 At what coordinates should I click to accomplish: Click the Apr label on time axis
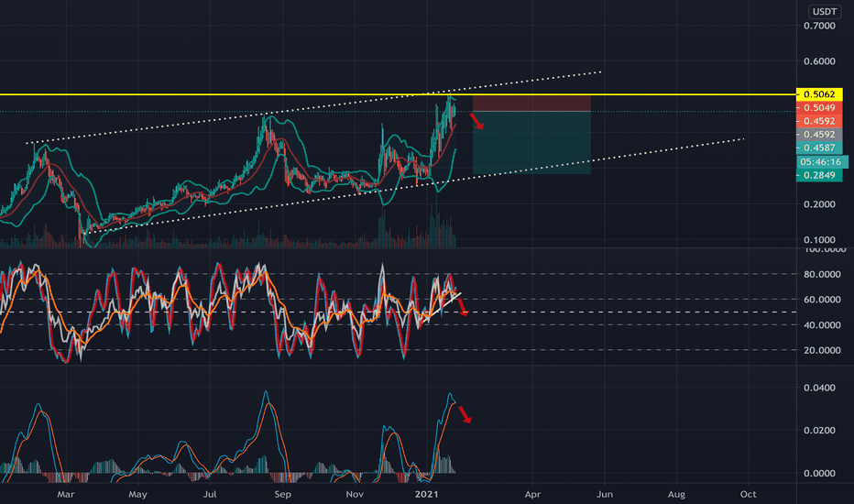(532, 494)
